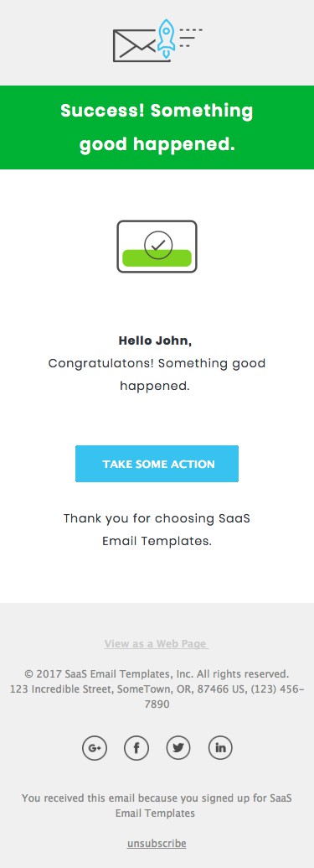The width and height of the screenshot is (314, 868).
Task: Click the Hello John greeting text
Action: [x=156, y=340]
